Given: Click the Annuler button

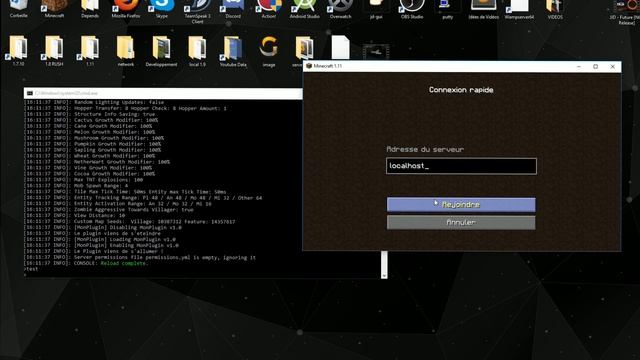Looking at the screenshot, I should (461, 222).
